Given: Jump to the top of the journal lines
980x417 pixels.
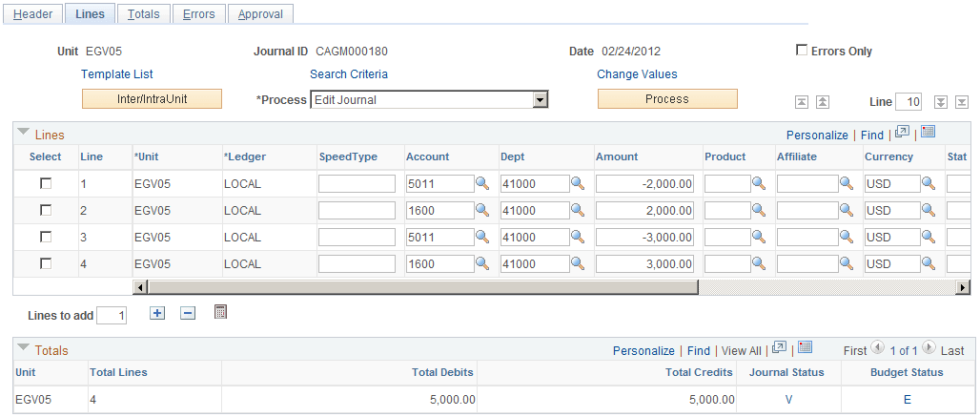Looking at the screenshot, I should pos(801,102).
